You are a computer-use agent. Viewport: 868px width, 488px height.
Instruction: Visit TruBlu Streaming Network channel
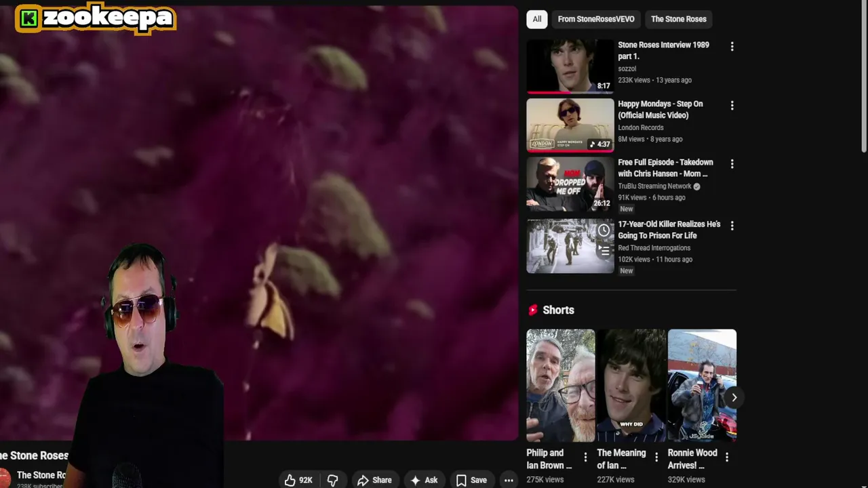pyautogui.click(x=654, y=186)
